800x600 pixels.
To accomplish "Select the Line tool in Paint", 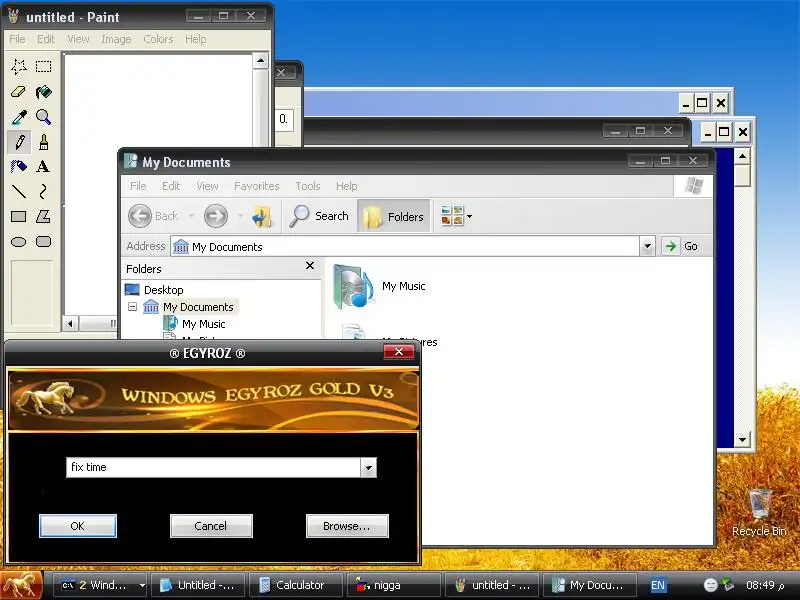I will click(19, 191).
